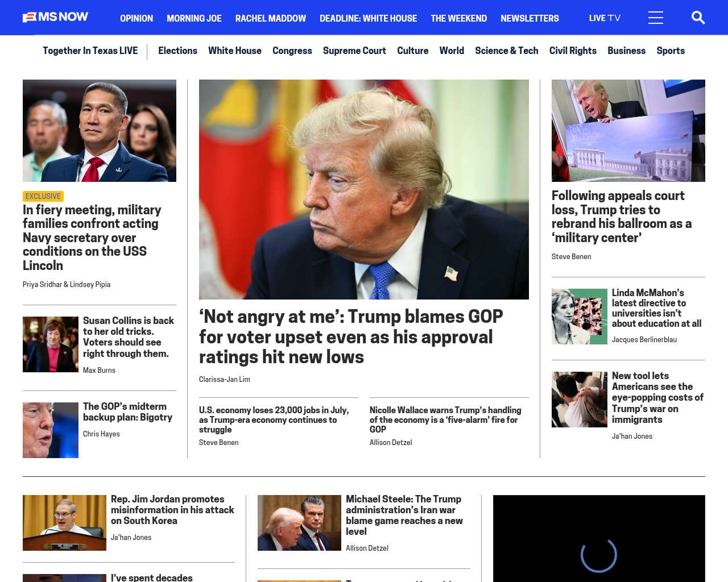Screen dimensions: 728x582
Task: View author Chris Hayes
Action: [101, 434]
